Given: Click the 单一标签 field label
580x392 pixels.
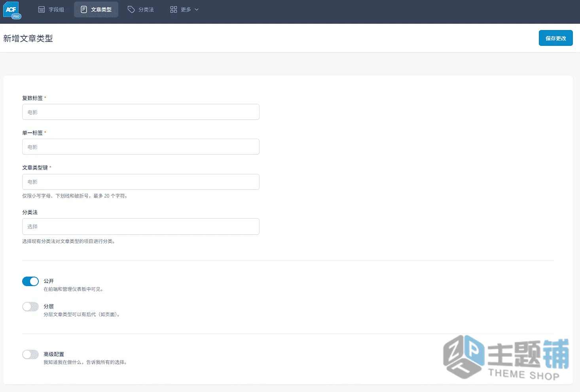Looking at the screenshot, I should [32, 133].
